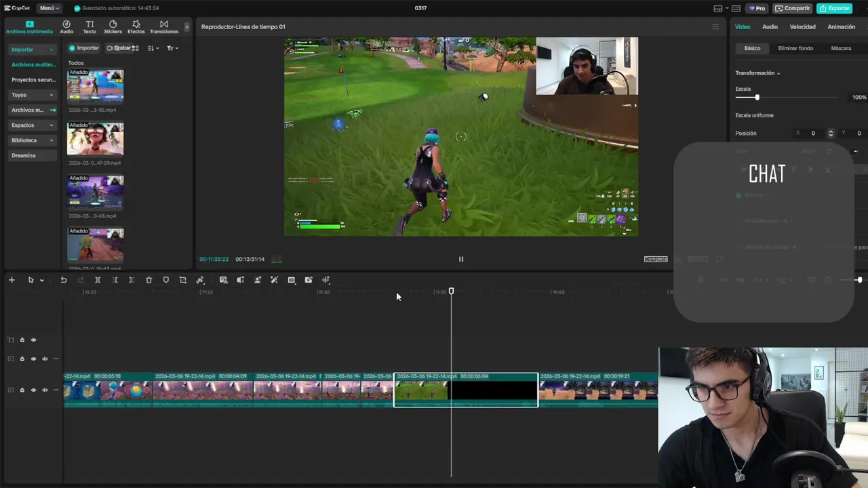This screenshot has height=488, width=868.
Task: Click the grid view icon next to Grabar
Action: [x=136, y=48]
